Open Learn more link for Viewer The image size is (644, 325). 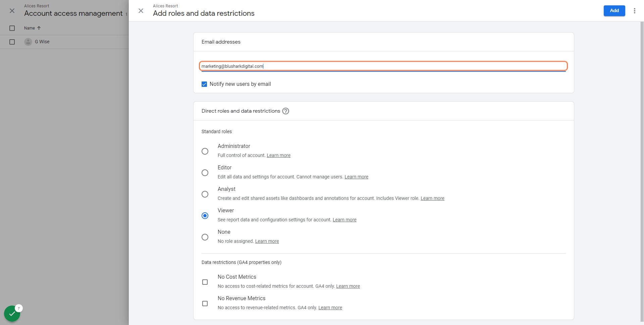click(x=344, y=220)
